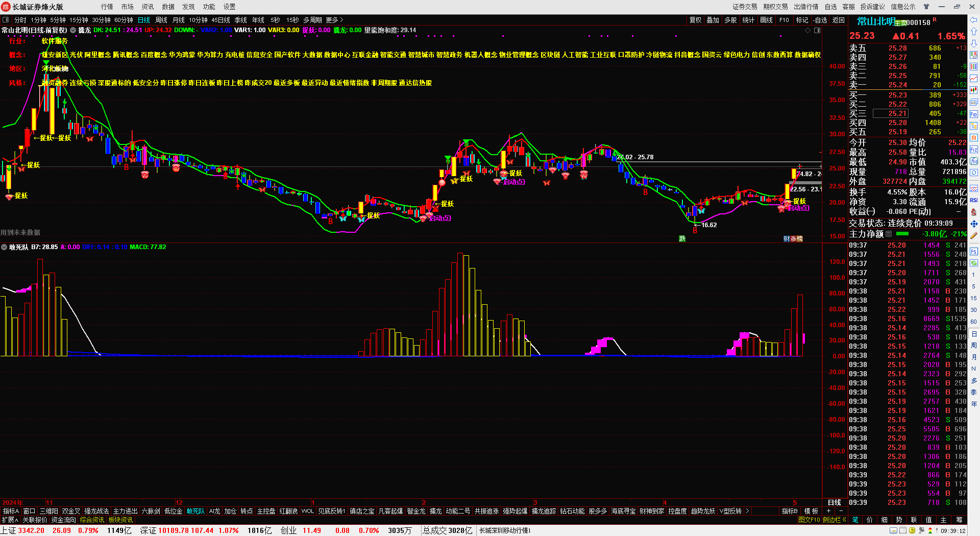Select the 60分钟 period

[124, 20]
